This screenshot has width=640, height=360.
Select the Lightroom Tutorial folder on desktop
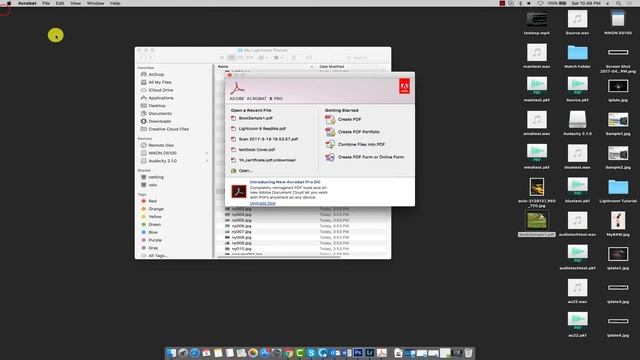pyautogui.click(x=618, y=191)
